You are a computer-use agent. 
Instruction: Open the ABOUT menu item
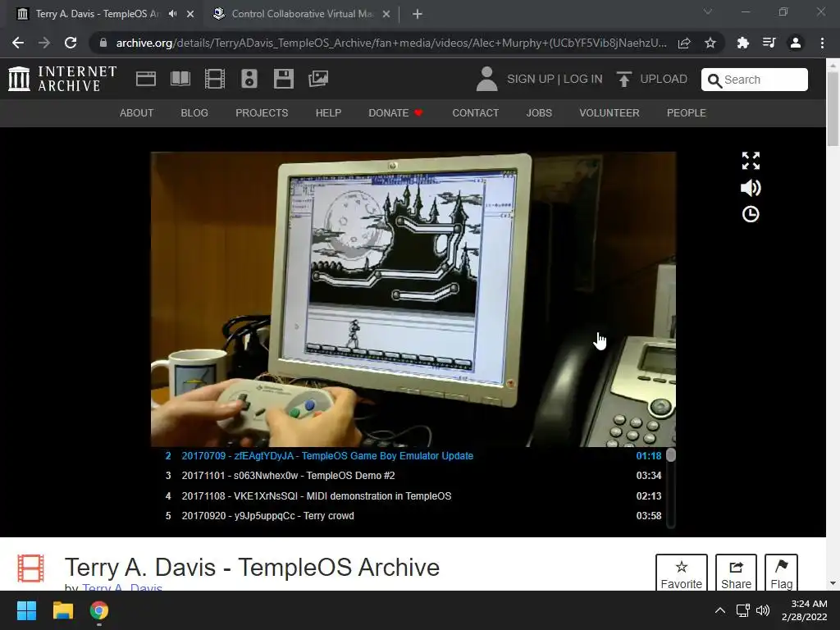click(x=137, y=113)
